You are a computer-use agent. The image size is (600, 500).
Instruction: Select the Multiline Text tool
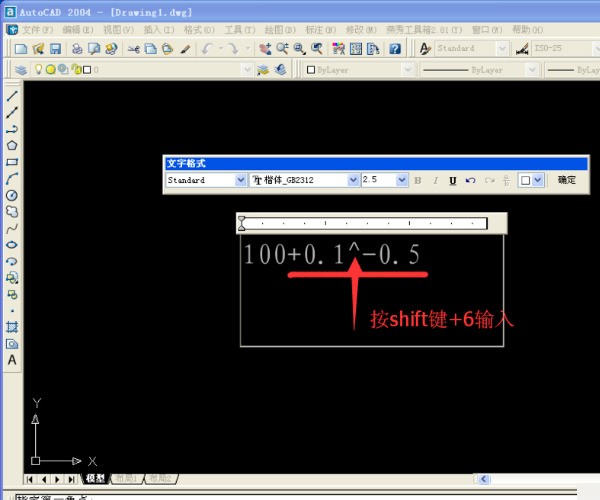12,360
